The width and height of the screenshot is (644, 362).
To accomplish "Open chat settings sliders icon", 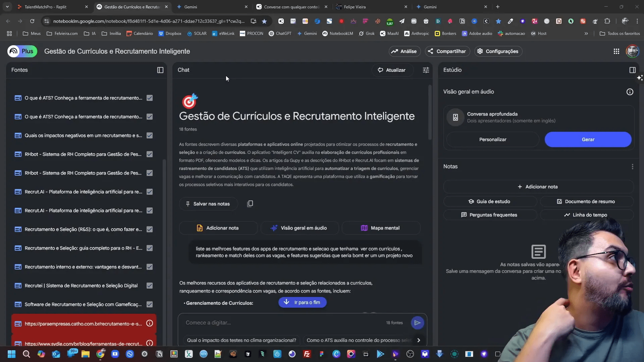I will pyautogui.click(x=426, y=70).
